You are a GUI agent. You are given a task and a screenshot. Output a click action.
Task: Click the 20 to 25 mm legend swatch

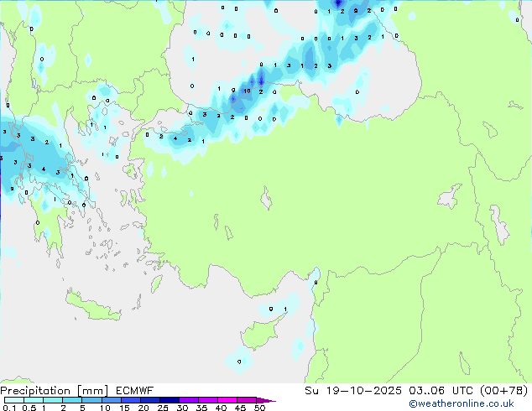coord(150,400)
